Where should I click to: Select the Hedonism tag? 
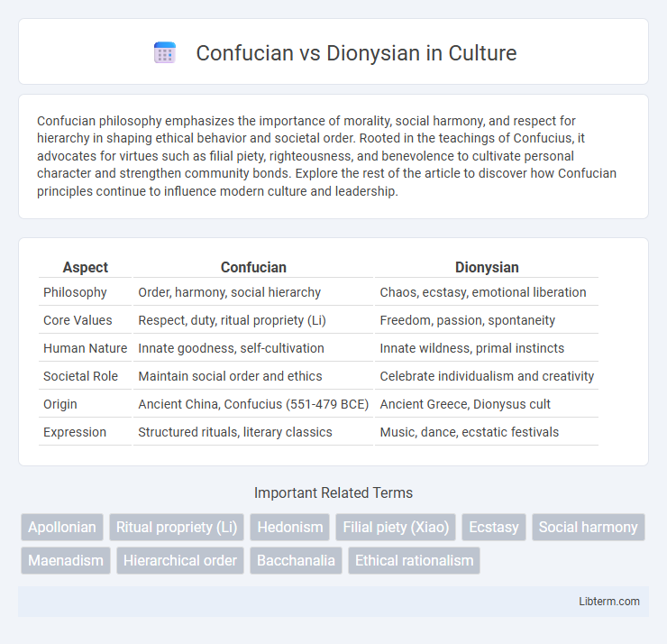pyautogui.click(x=289, y=527)
